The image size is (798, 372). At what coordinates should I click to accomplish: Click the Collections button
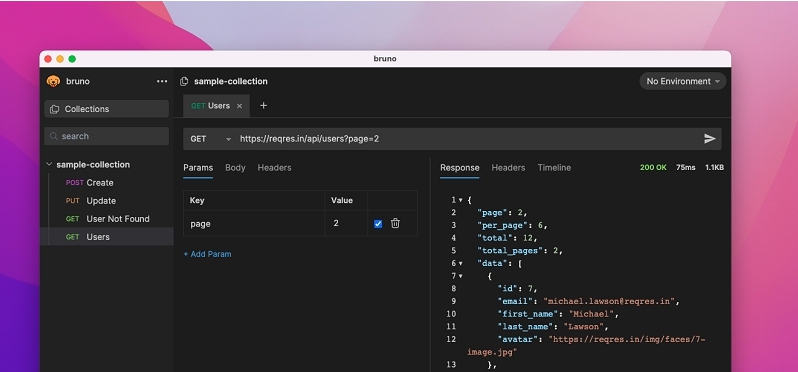106,109
